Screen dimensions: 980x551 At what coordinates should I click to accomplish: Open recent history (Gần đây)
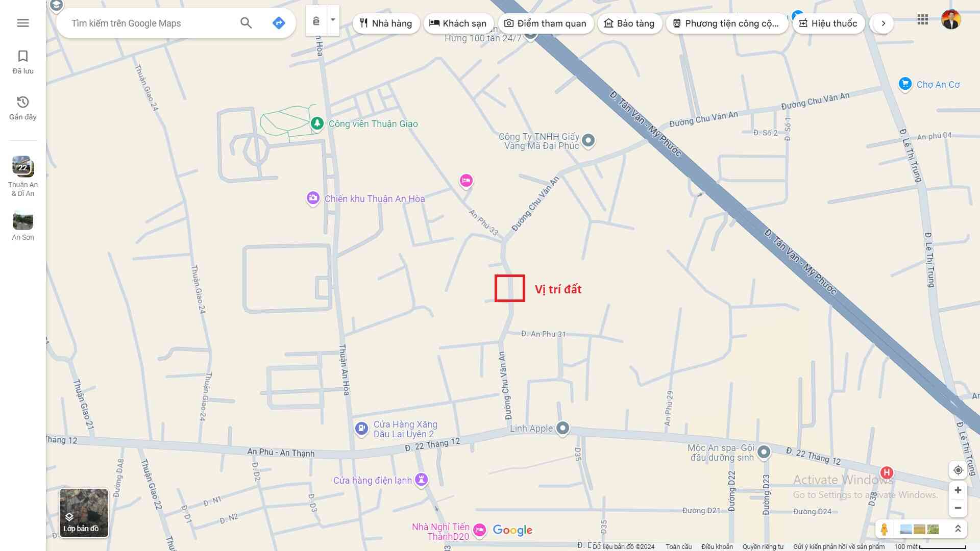pos(23,108)
